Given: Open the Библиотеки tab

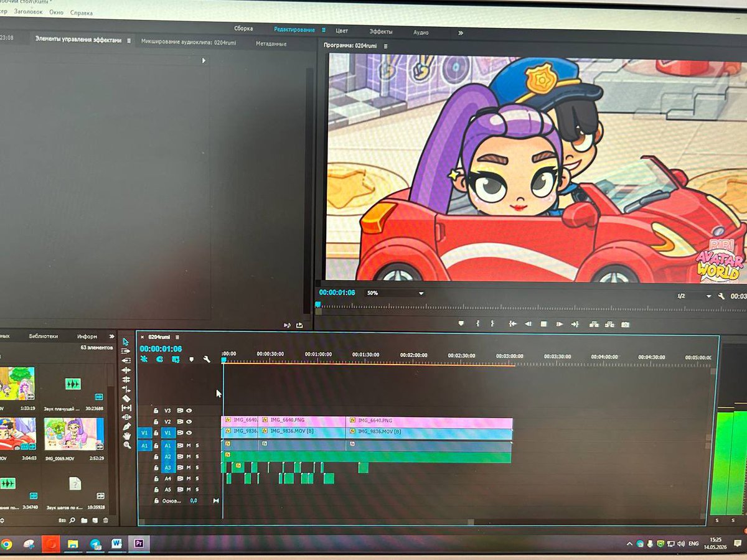Looking at the screenshot, I should [x=44, y=336].
